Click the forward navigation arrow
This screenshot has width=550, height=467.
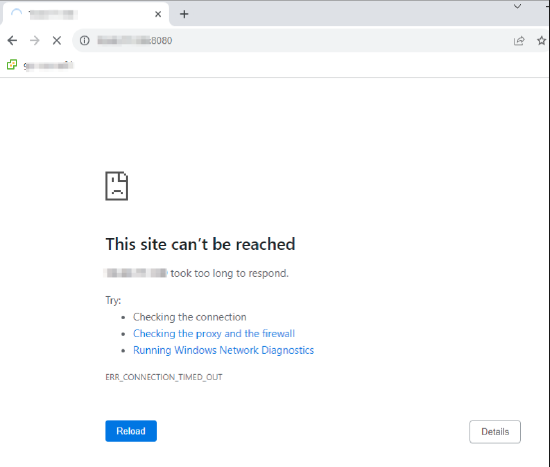coord(35,41)
